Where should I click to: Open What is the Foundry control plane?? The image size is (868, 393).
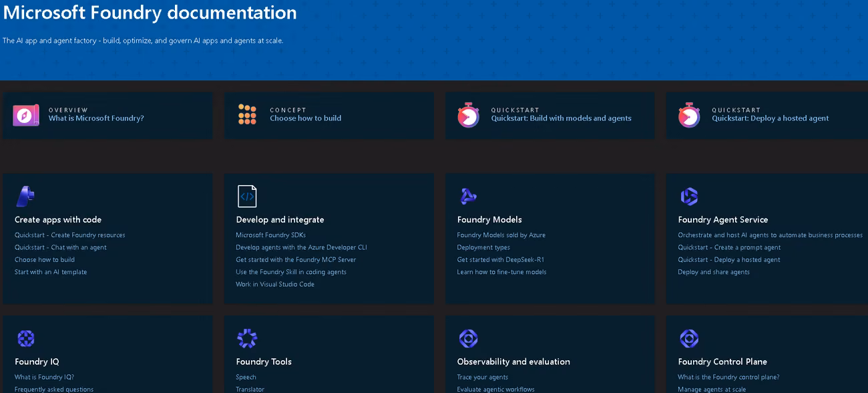[728, 377]
